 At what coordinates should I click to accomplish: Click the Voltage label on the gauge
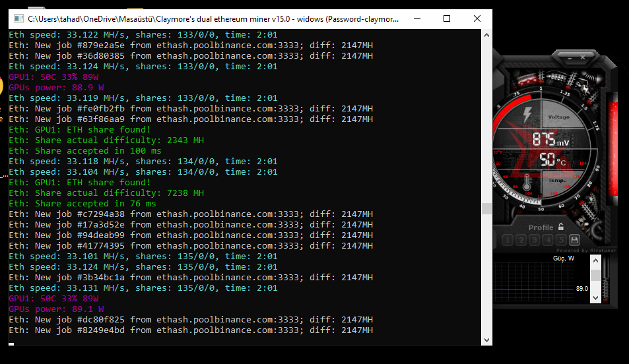coord(559,117)
